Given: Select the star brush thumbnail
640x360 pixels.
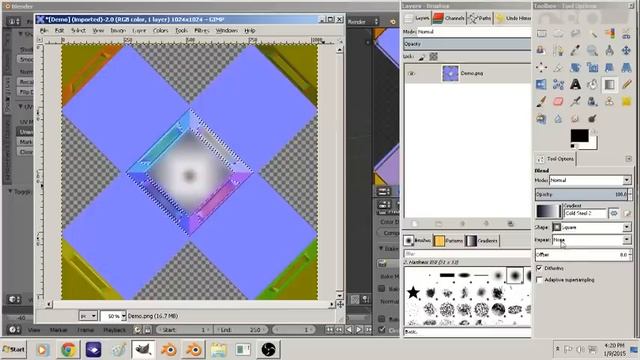Looking at the screenshot, I should pos(413,292).
